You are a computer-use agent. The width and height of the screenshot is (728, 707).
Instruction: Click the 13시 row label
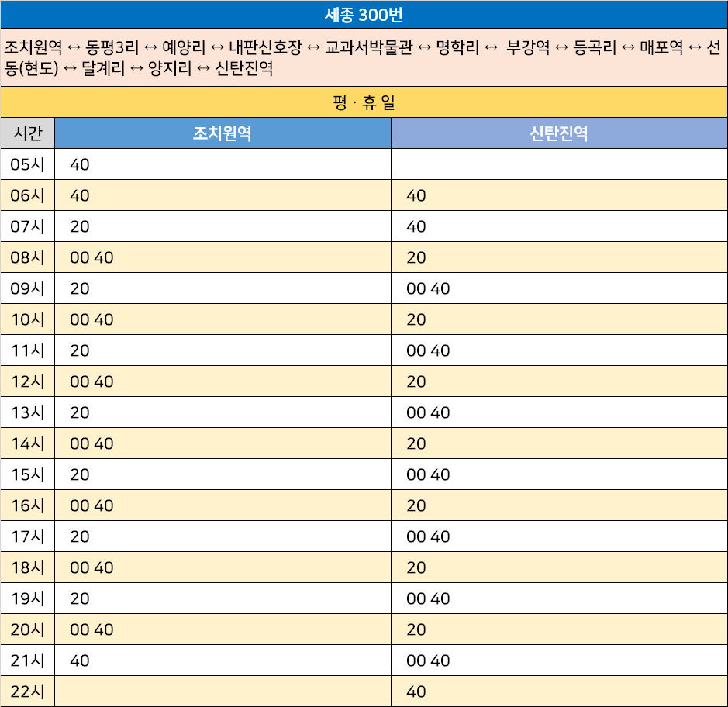click(27, 412)
